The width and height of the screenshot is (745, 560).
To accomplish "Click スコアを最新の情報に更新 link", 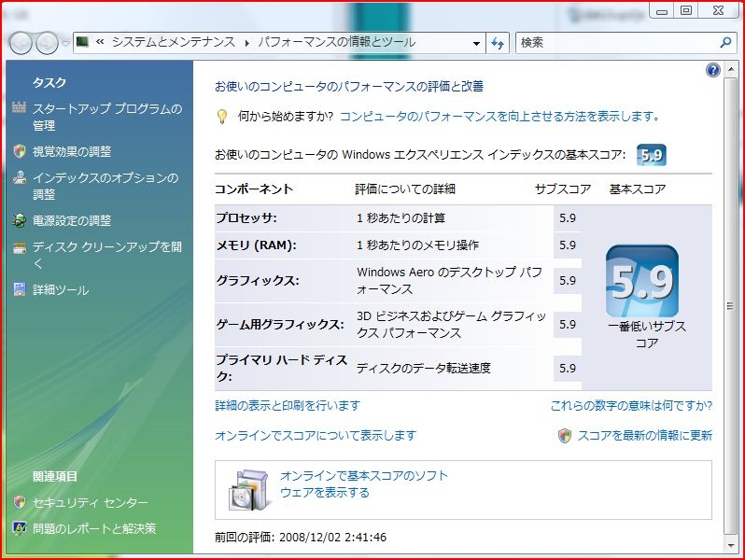I will (645, 435).
